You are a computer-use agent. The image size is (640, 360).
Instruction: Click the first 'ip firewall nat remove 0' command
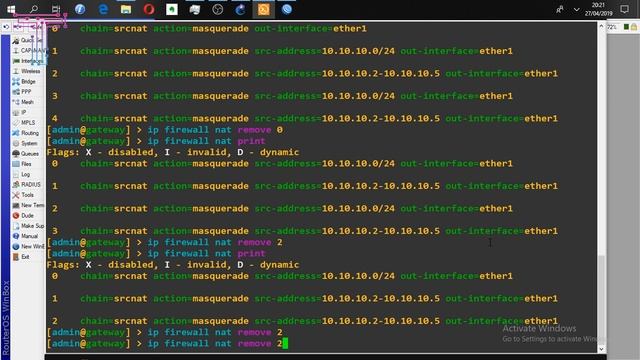click(215, 130)
